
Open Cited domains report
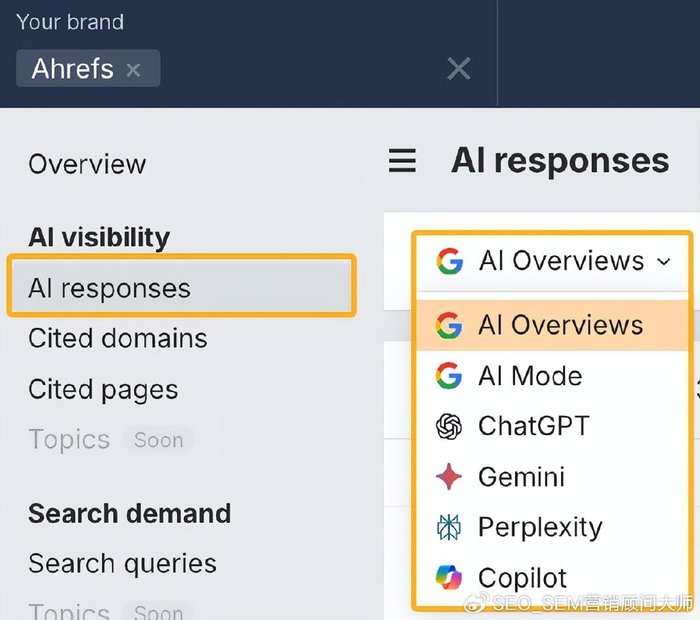pyautogui.click(x=118, y=339)
